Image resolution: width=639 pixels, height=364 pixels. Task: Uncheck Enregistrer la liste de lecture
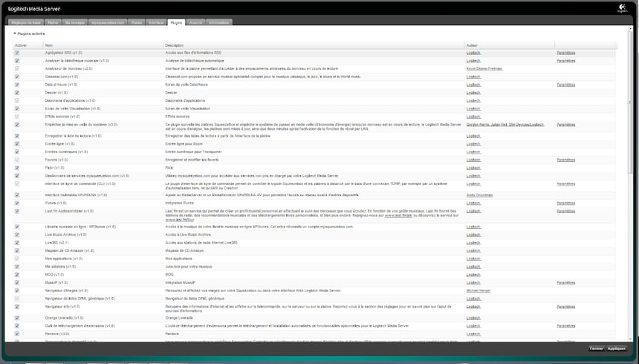17,136
